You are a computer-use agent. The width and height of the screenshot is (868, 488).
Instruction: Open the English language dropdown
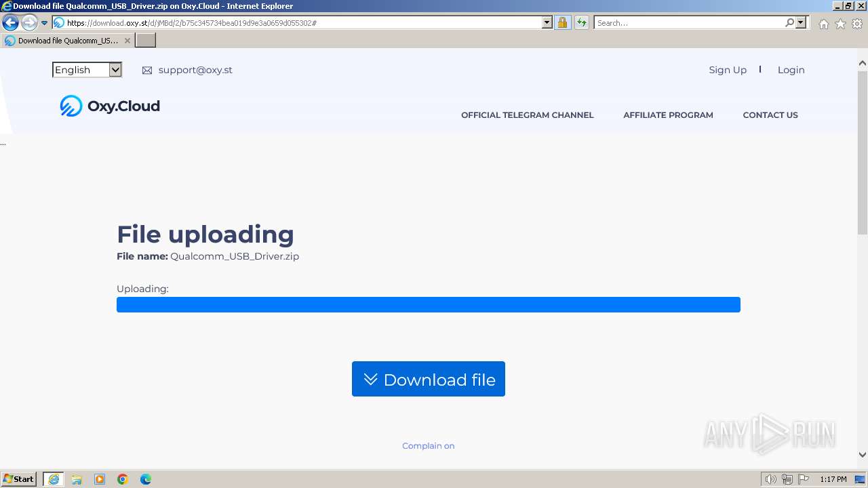87,70
